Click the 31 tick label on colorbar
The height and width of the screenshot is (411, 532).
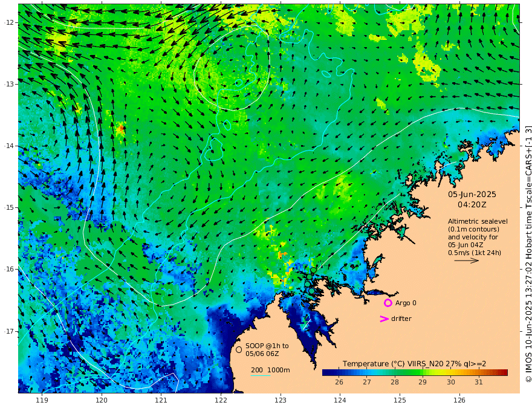478,382
